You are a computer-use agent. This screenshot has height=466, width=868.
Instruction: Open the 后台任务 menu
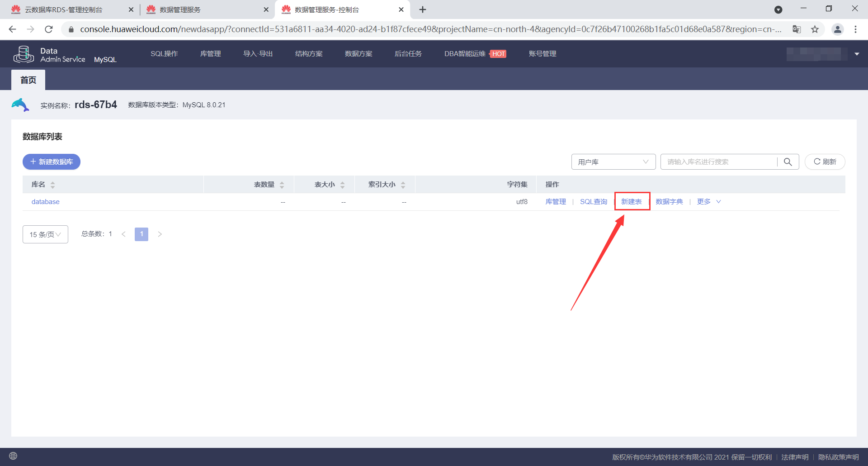[x=408, y=54]
